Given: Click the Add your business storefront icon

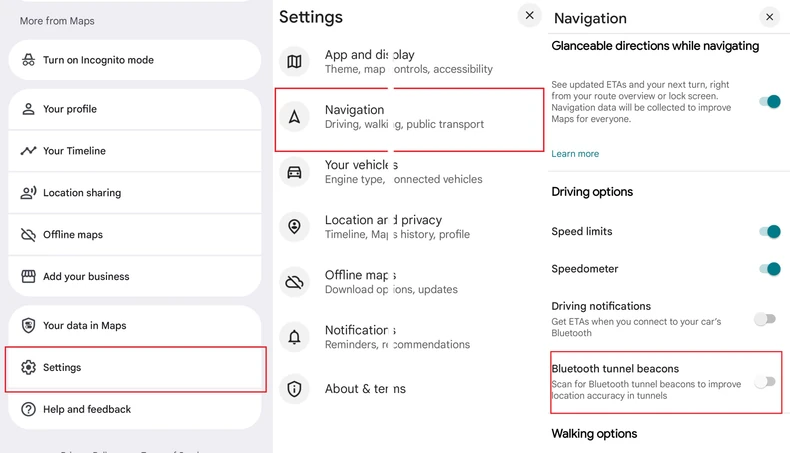Looking at the screenshot, I should pos(28,277).
